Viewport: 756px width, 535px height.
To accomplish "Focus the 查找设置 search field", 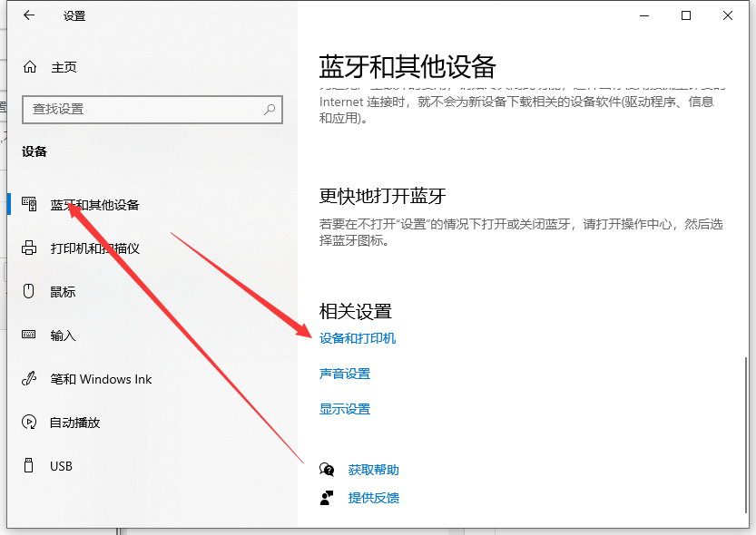I will point(145,109).
